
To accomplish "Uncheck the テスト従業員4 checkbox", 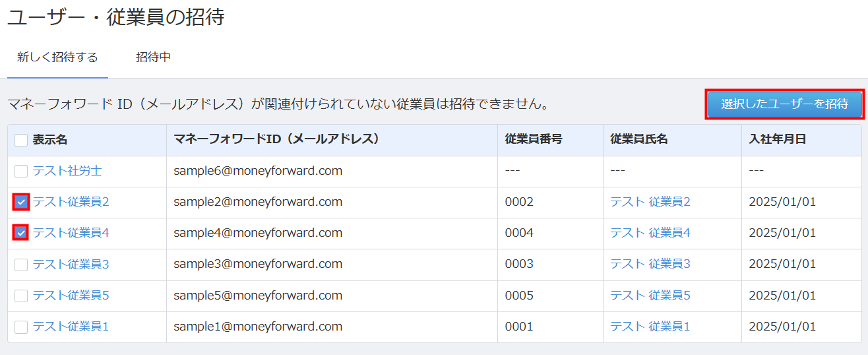I will pyautogui.click(x=21, y=233).
